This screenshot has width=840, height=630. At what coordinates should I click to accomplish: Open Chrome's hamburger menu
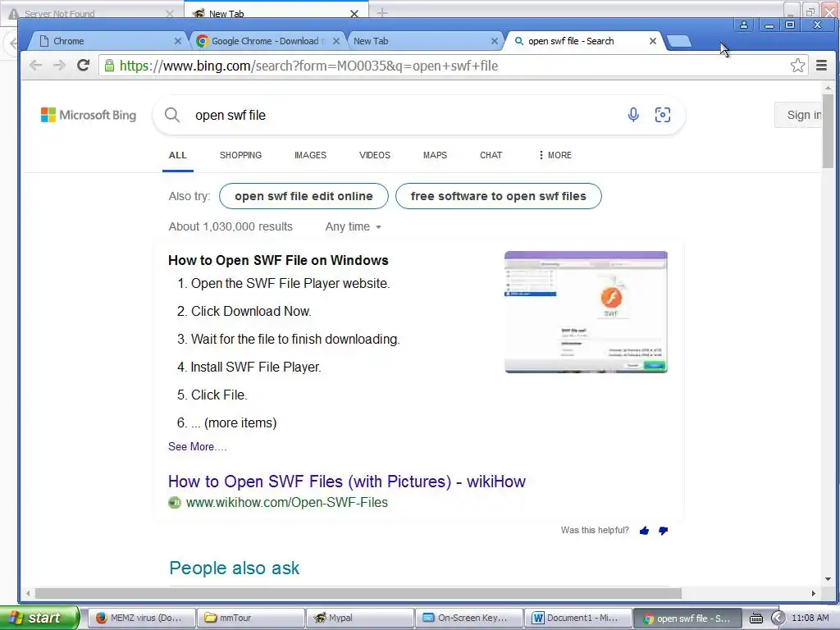click(821, 66)
